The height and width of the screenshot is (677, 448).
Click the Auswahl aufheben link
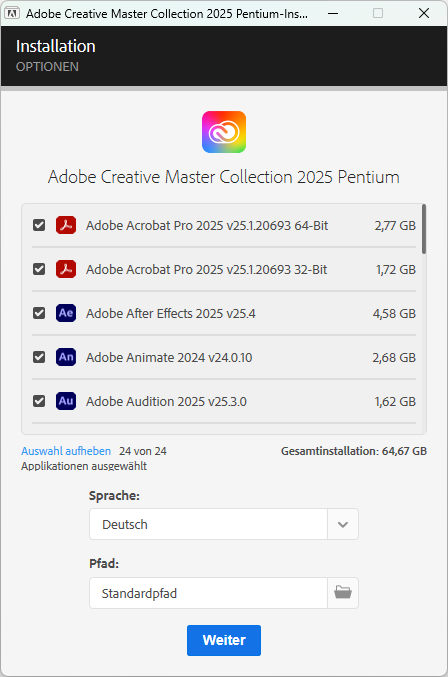pos(66,451)
